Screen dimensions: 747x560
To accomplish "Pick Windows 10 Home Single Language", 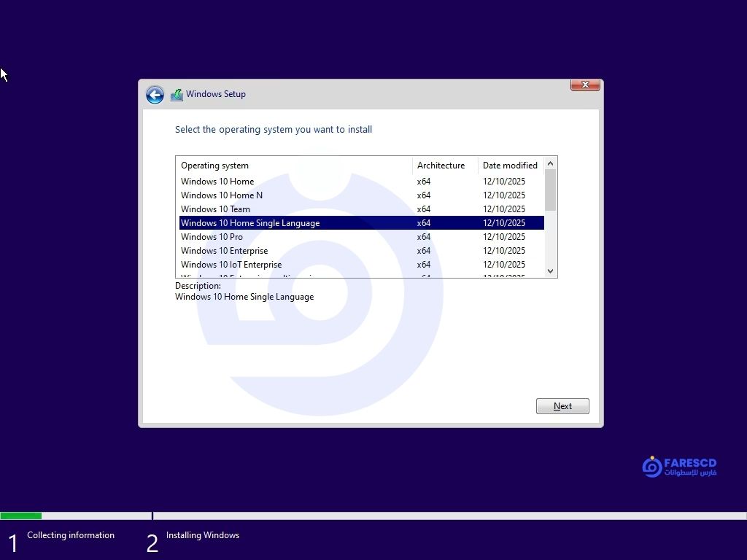I will (250, 223).
